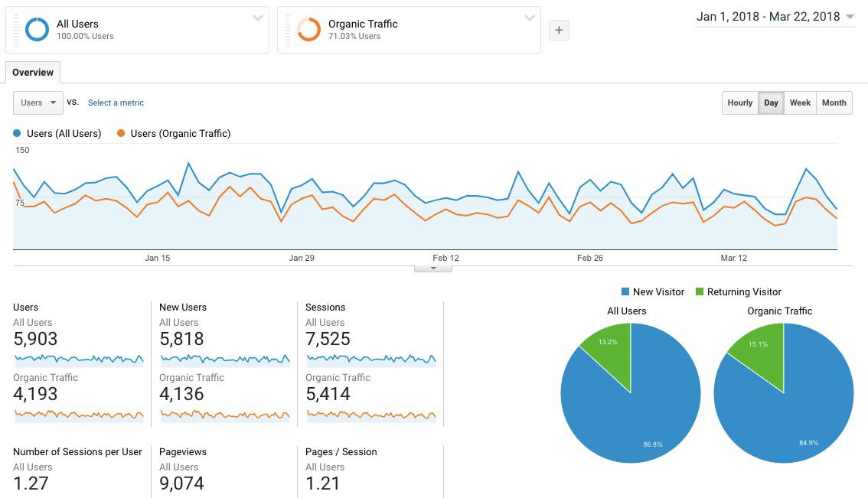
Task: Click the blue Users (All Users) legend dot
Action: click(x=17, y=134)
